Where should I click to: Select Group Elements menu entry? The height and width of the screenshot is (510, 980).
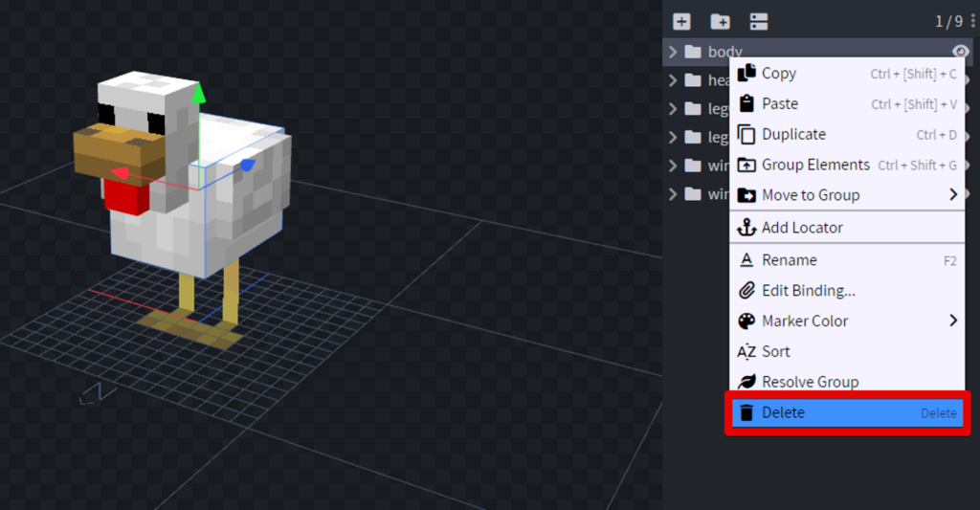tap(815, 165)
